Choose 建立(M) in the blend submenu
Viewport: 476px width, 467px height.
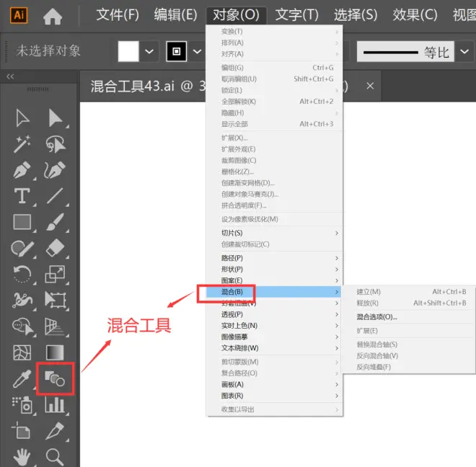409,292
